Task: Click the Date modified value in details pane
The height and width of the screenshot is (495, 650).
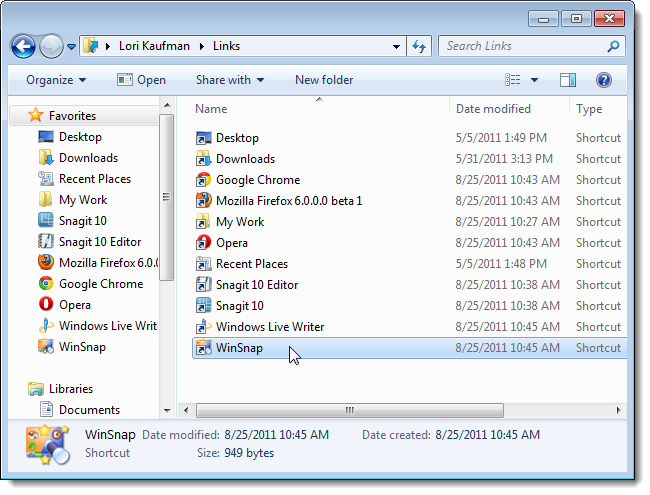Action: (276, 435)
